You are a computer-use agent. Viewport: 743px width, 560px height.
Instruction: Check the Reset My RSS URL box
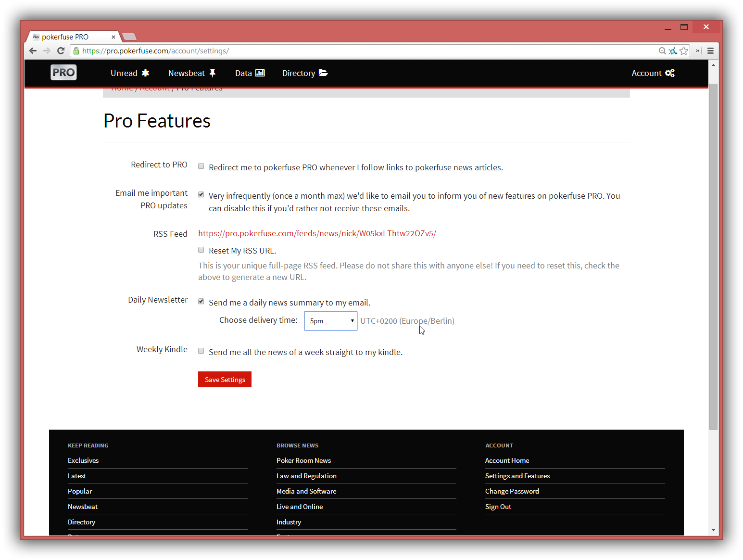click(x=201, y=250)
